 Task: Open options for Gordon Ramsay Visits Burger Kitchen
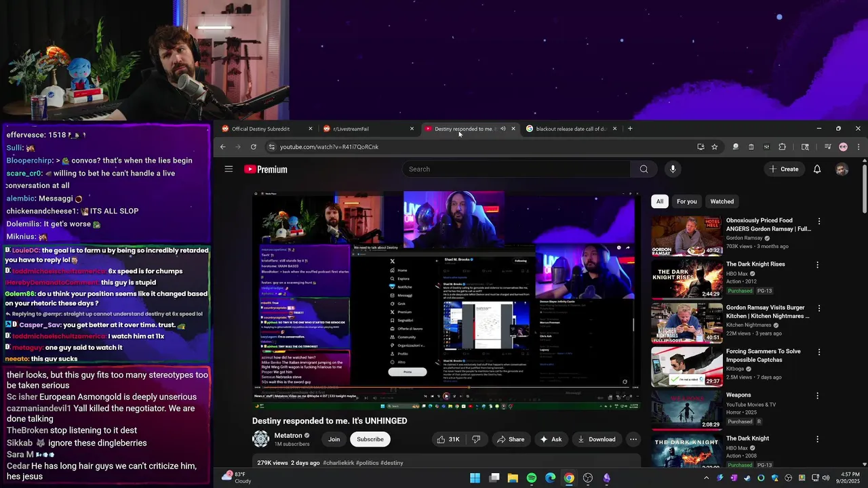[818, 308]
